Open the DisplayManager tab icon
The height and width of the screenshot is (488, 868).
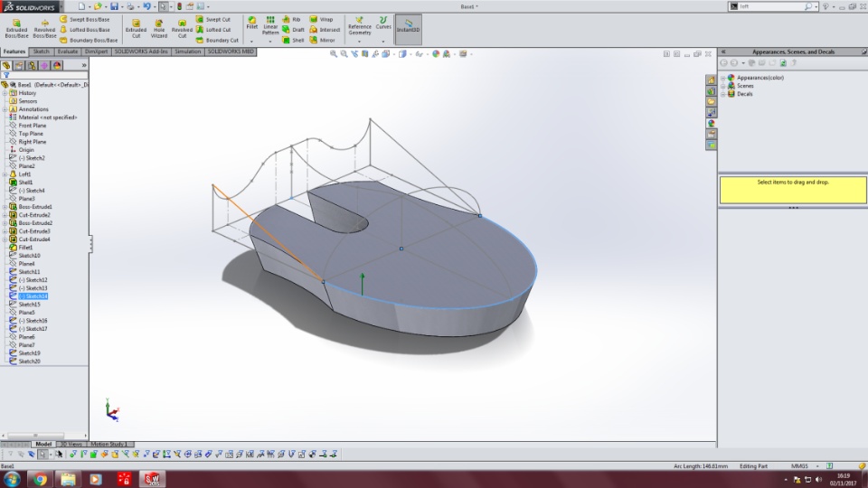tap(56, 65)
